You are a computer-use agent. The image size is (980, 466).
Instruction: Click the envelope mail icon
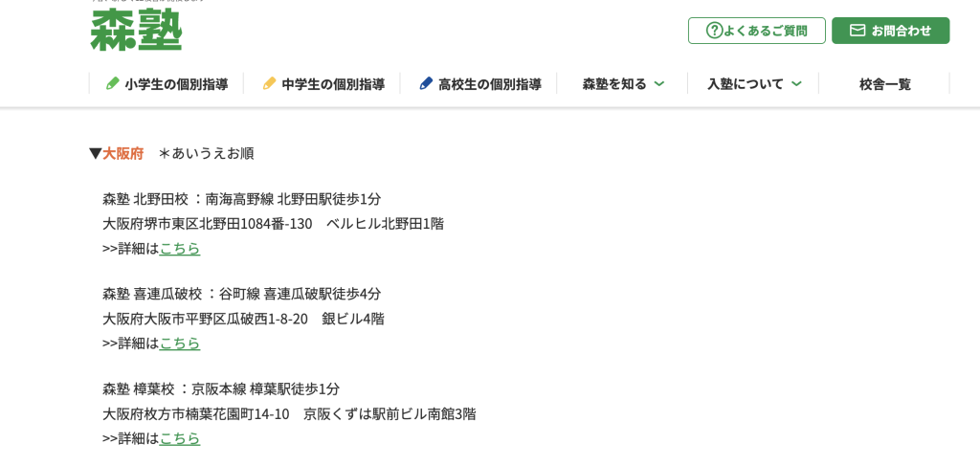[857, 31]
